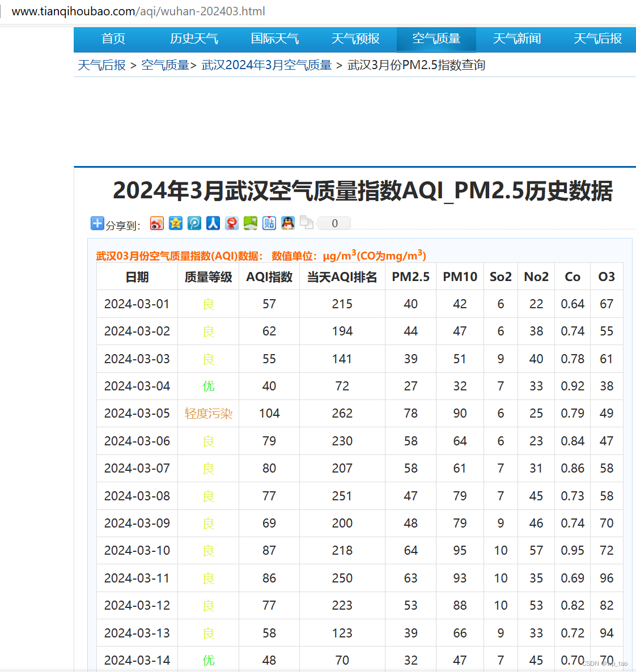Screen dimensions: 636x672
Task: Share to Sina Weibo icon
Action: 157,223
